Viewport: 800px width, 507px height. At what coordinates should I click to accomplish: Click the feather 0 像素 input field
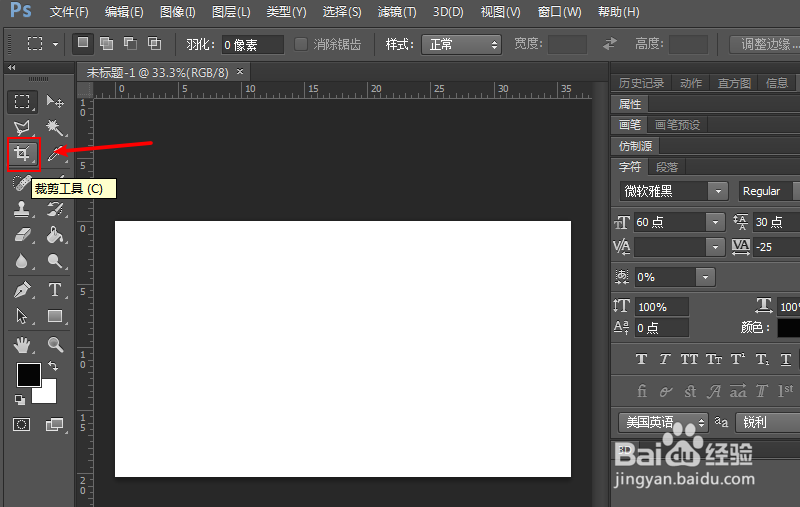tap(253, 45)
